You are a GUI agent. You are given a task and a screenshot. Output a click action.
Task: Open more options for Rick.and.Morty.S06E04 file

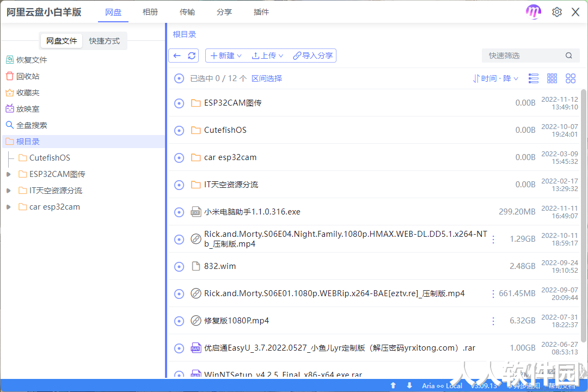tap(493, 240)
